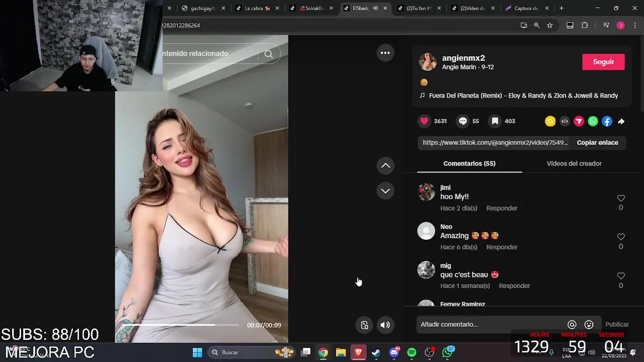644x362 pixels.
Task: Open angienmx2 profile avatar
Action: [428, 62]
